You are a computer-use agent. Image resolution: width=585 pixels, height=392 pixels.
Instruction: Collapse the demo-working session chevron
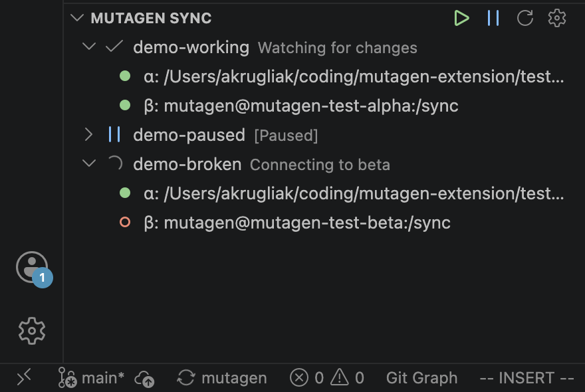pyautogui.click(x=89, y=47)
